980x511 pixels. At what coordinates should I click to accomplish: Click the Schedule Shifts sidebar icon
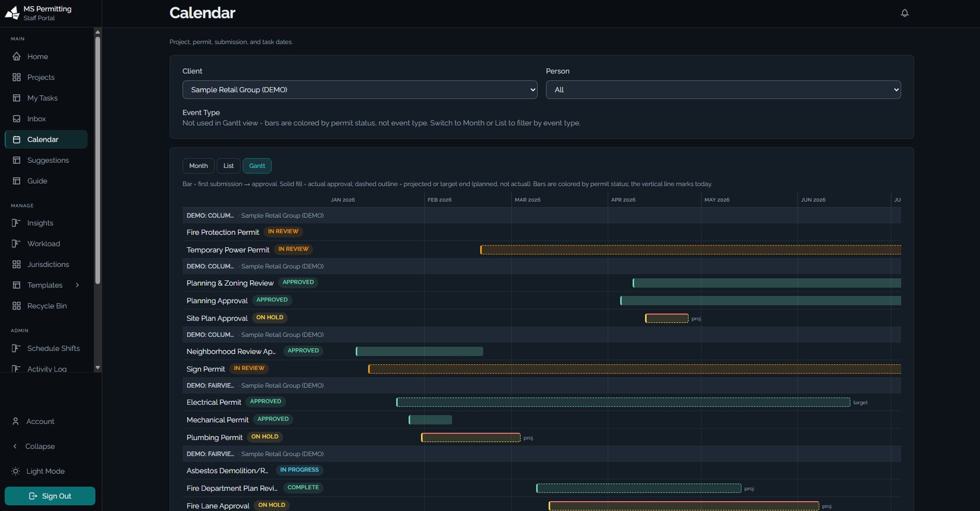[x=16, y=348]
